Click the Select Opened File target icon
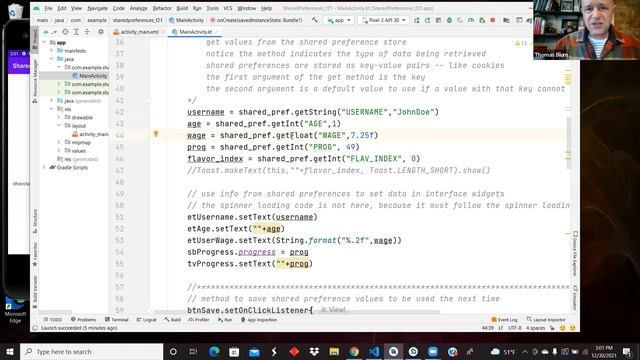 pyautogui.click(x=65, y=31)
